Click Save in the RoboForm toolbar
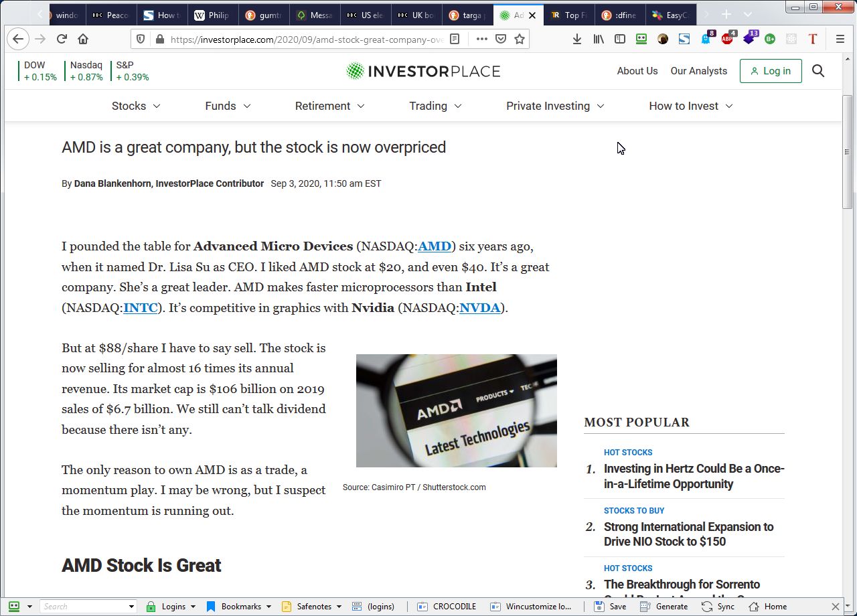 [611, 607]
